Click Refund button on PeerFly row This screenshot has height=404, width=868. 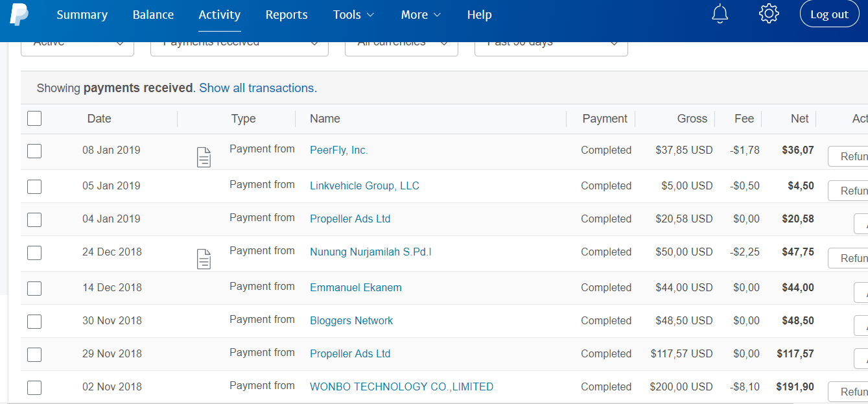tap(849, 156)
